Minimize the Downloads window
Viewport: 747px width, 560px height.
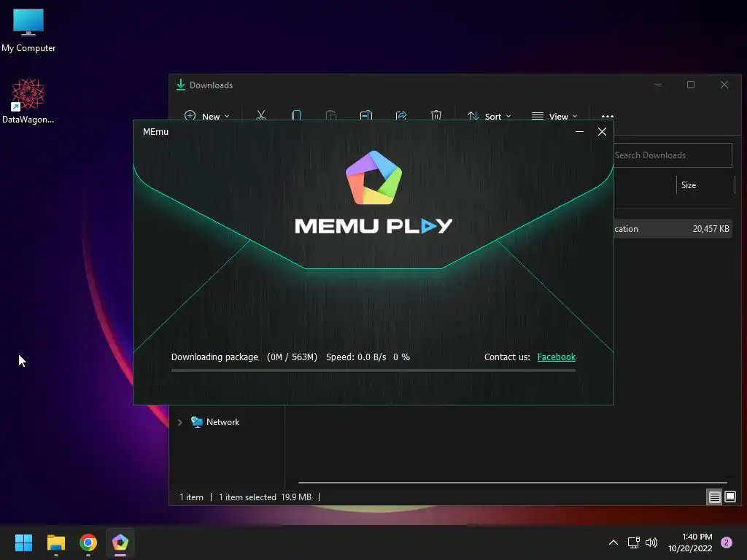(x=658, y=85)
